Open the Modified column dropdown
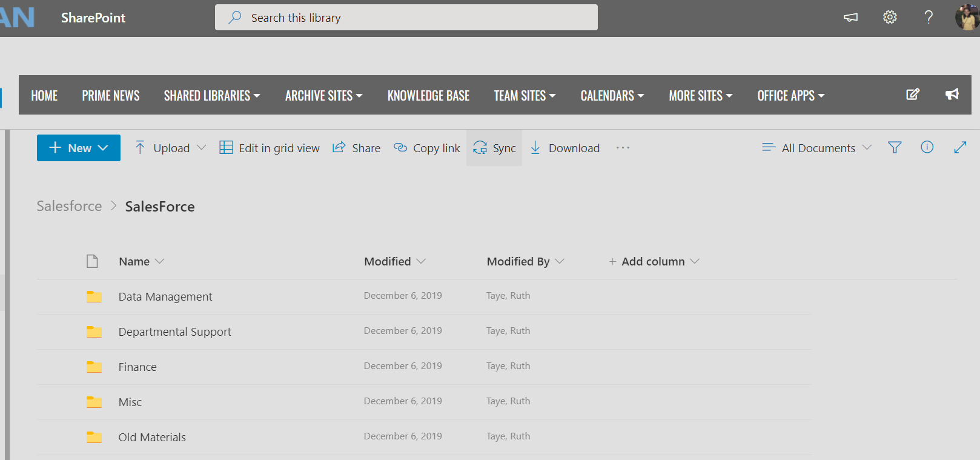 click(x=395, y=261)
